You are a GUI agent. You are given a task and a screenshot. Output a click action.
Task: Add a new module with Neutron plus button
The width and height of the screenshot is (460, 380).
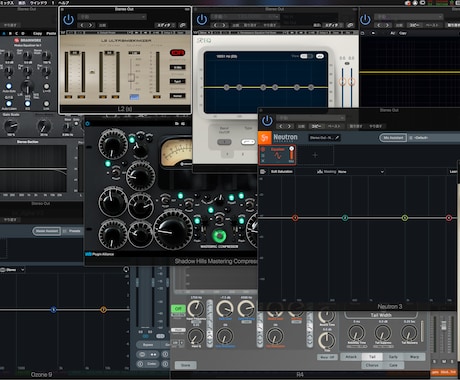(x=315, y=155)
